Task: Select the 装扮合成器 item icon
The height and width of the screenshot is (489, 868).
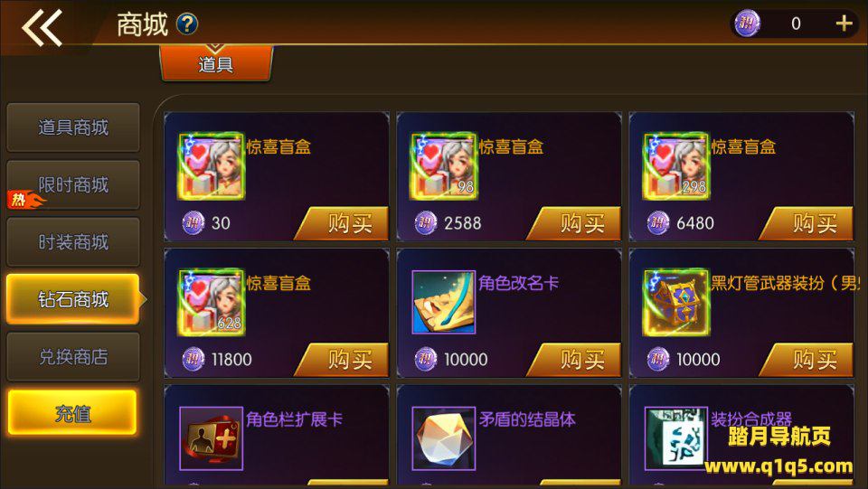Action: pyautogui.click(x=676, y=438)
